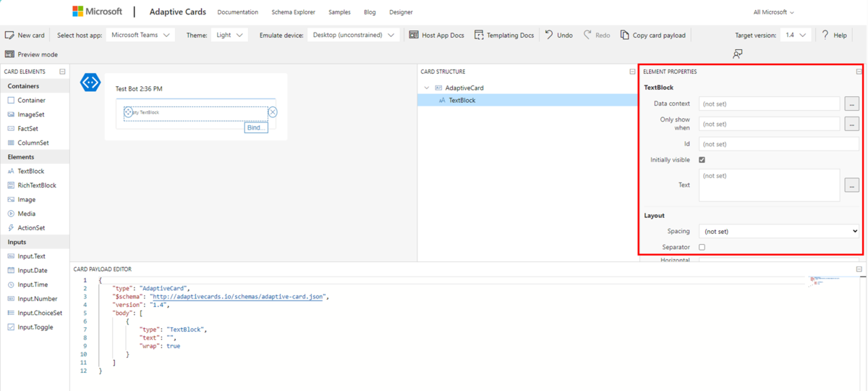
Task: Open the Emulate device dropdown
Action: click(354, 35)
